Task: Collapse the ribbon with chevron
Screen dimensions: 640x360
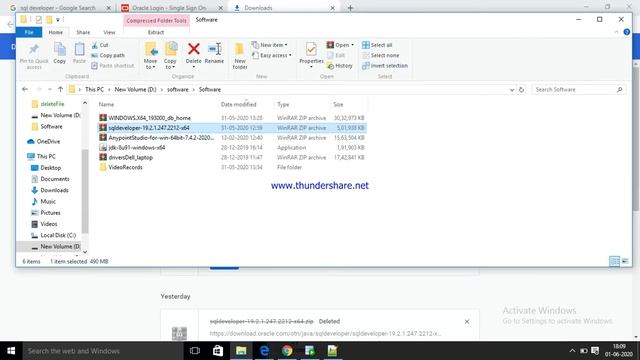Action: click(616, 32)
